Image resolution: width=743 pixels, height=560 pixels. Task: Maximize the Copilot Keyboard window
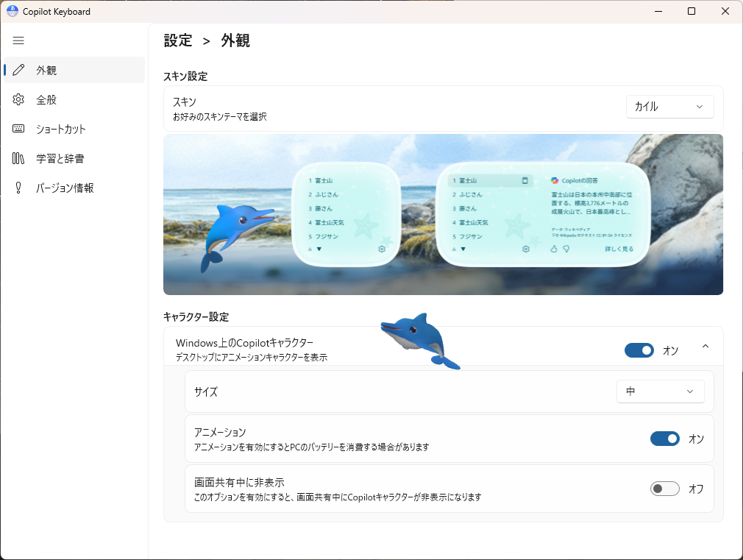click(x=692, y=11)
